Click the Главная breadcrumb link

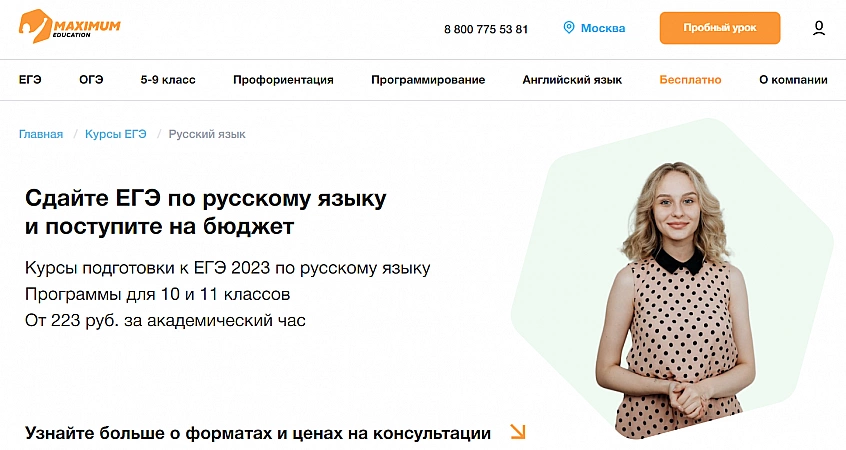[x=41, y=134]
